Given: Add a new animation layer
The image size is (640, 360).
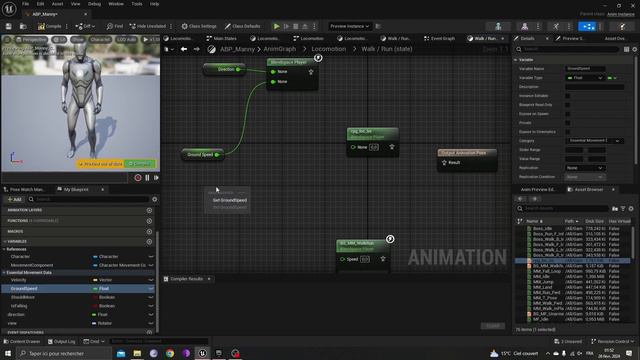Looking at the screenshot, I should click(x=149, y=210).
